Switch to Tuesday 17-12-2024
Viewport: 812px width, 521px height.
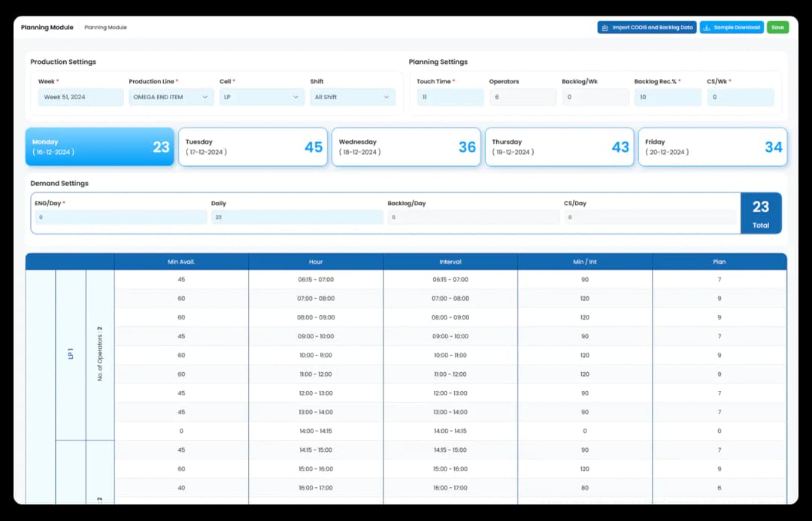click(253, 147)
